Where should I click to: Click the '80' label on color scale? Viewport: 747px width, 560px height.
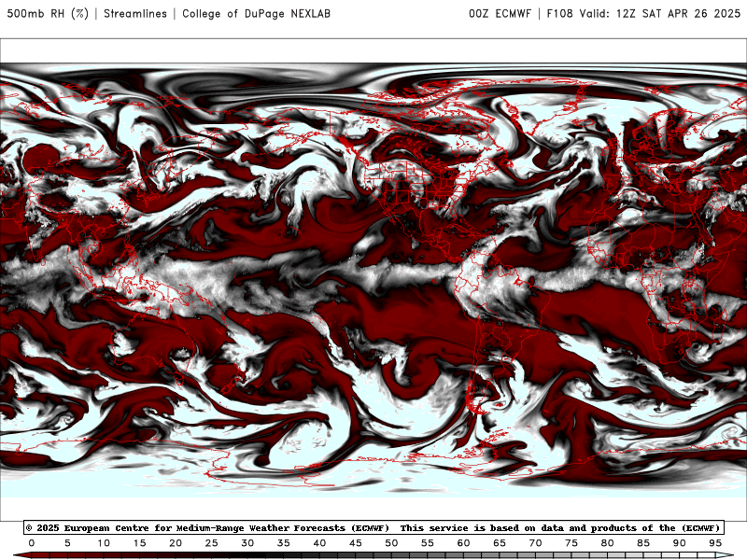tap(608, 543)
